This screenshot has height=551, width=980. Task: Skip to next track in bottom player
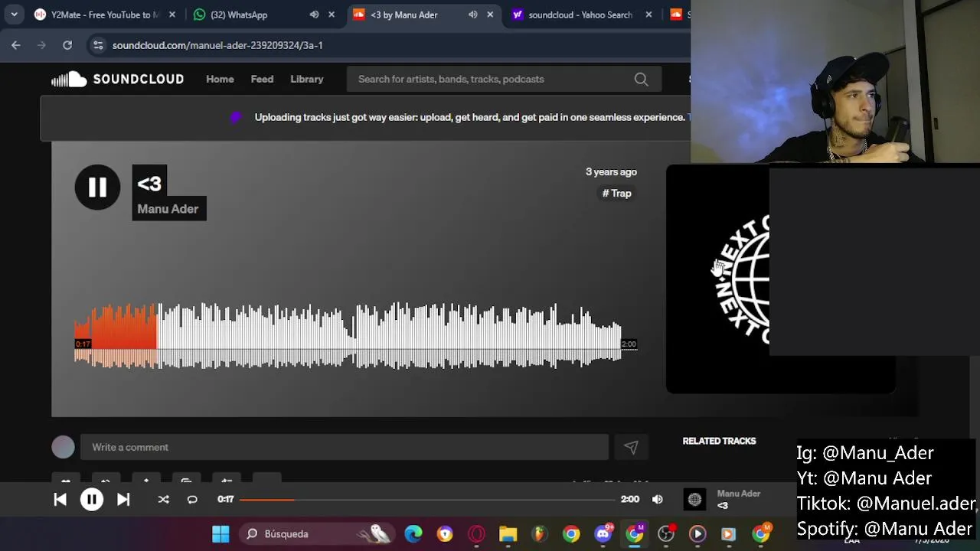pos(123,500)
